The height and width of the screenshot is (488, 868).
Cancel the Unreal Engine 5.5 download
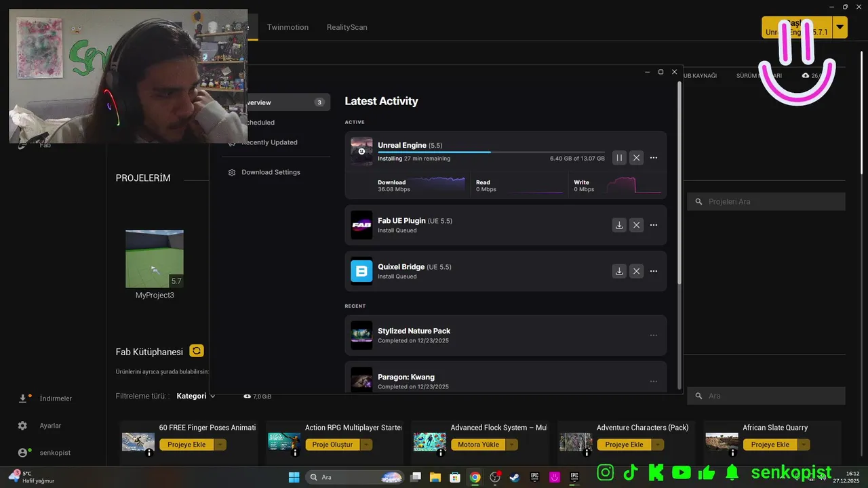636,158
